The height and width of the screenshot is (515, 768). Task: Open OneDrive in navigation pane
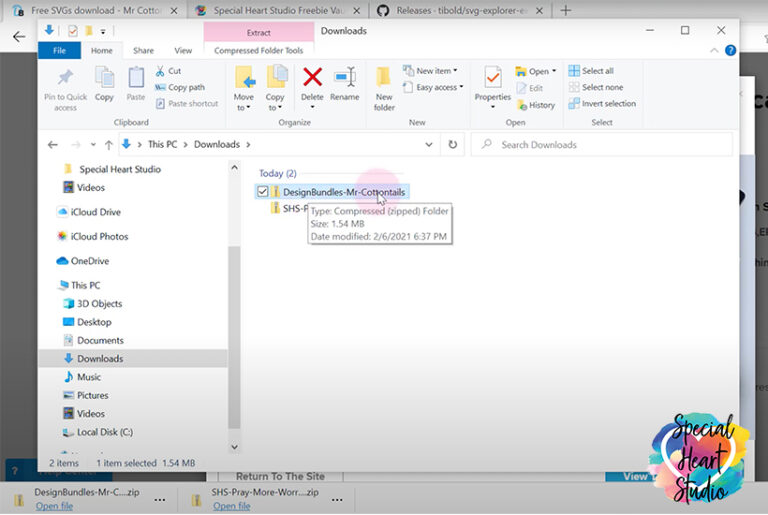tap(83, 261)
